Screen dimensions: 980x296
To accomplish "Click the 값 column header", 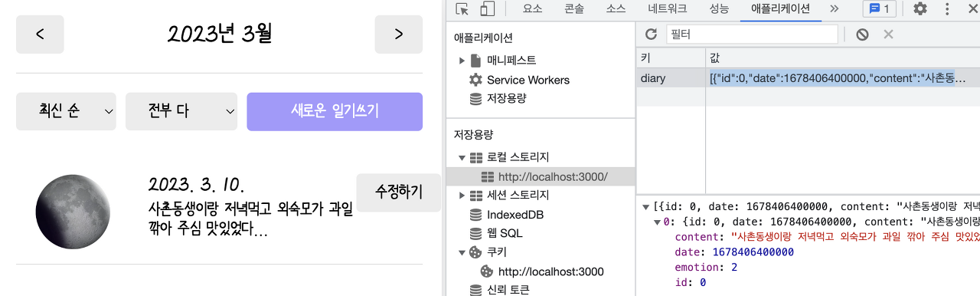I will coord(843,58).
